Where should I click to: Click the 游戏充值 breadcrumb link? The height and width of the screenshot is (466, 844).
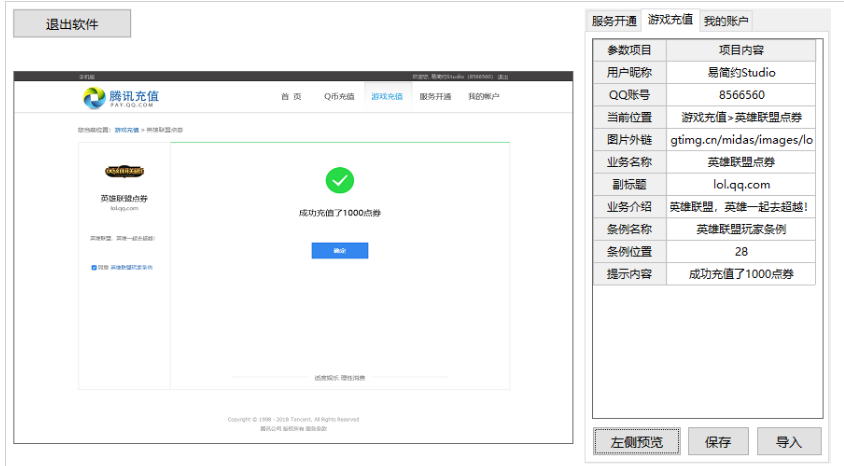pos(126,130)
